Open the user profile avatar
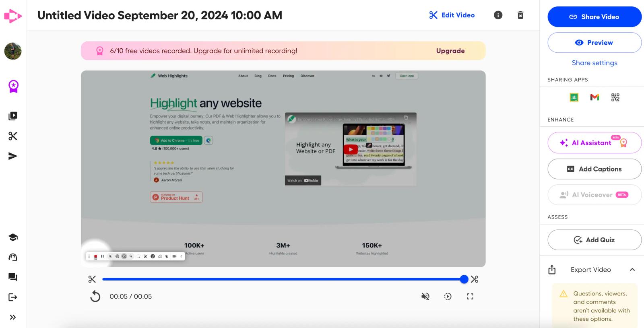This screenshot has width=644, height=328. (x=13, y=51)
